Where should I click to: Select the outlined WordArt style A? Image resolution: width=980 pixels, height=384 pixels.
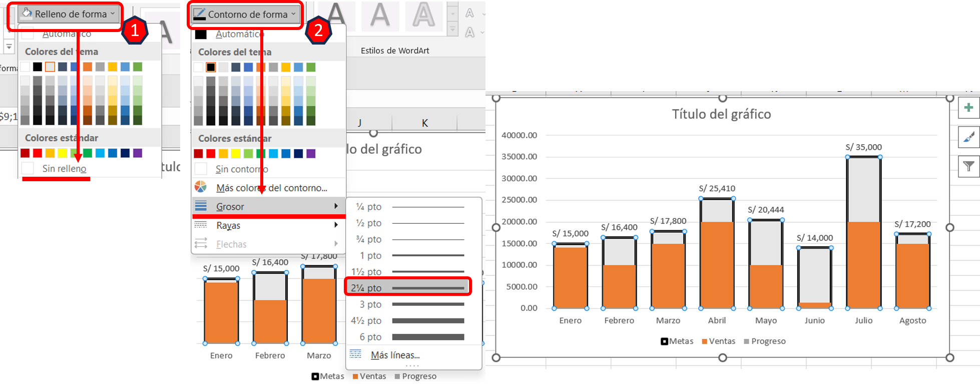click(x=423, y=15)
